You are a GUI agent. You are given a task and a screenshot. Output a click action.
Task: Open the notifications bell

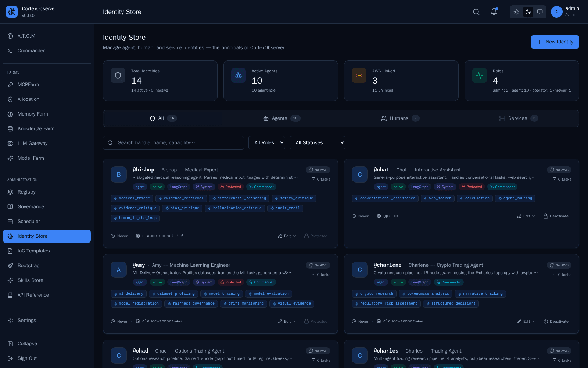494,12
